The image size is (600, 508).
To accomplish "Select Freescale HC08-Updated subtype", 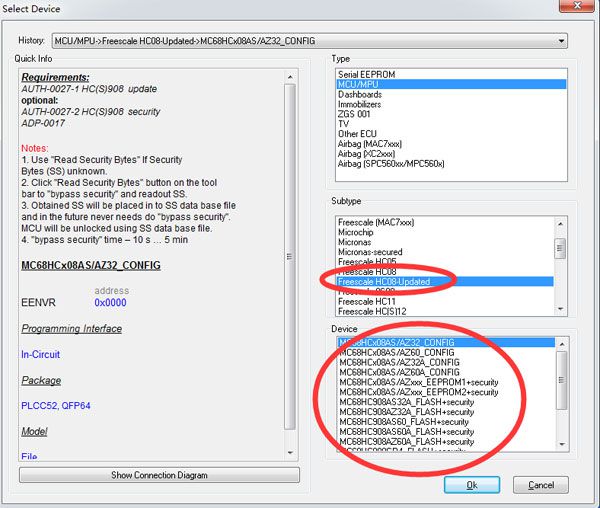I will [x=445, y=282].
